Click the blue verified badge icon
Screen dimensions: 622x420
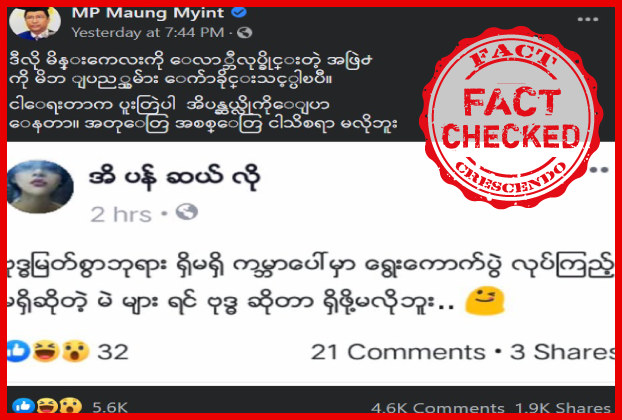tap(239, 13)
